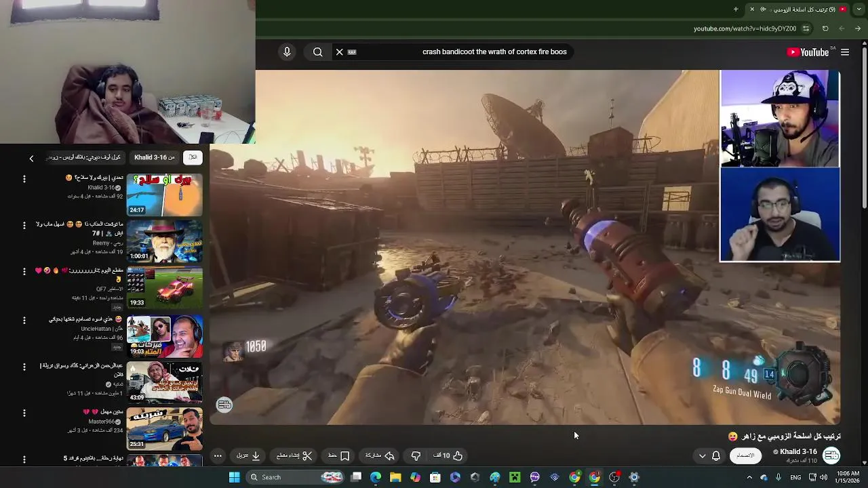Viewport: 868px width, 488px height.
Task: Like the video (10 ألف)
Action: click(448, 456)
